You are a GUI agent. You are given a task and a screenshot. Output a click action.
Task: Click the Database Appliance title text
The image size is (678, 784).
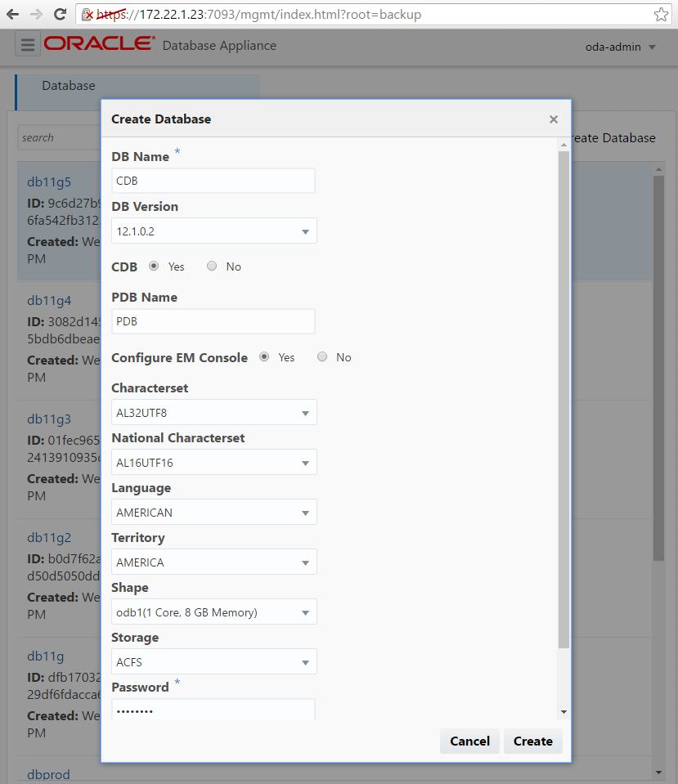pyautogui.click(x=219, y=46)
